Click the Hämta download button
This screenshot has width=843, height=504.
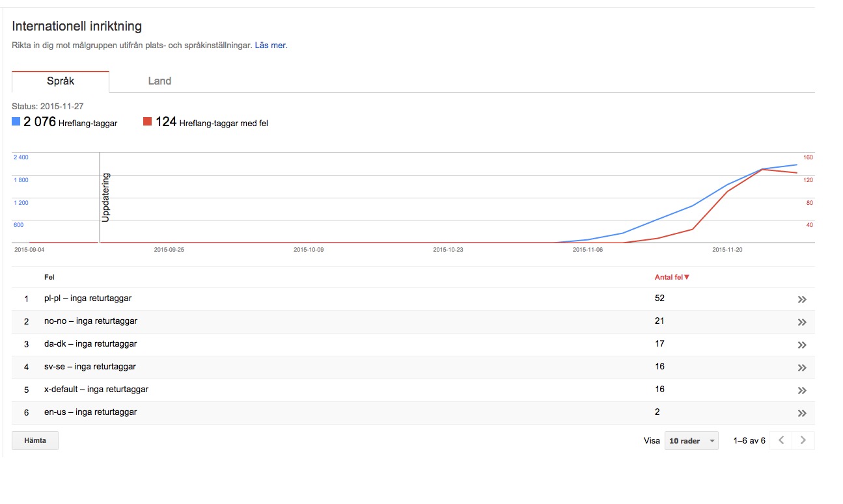35,440
